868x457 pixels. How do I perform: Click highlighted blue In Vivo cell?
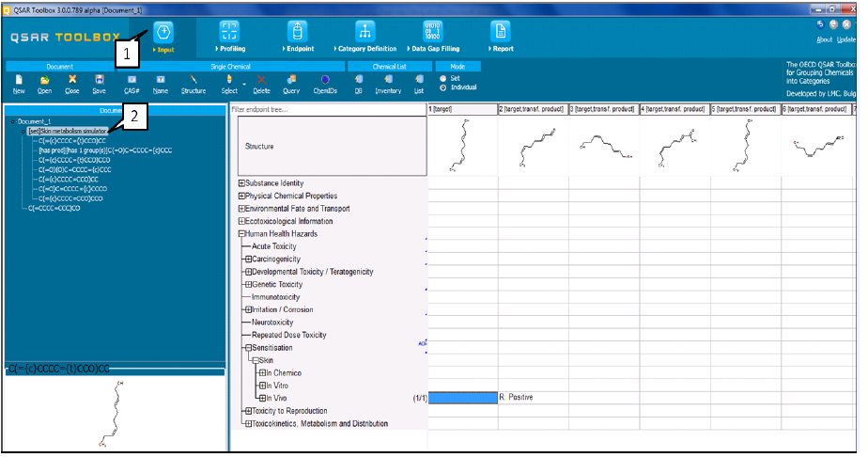pos(463,398)
